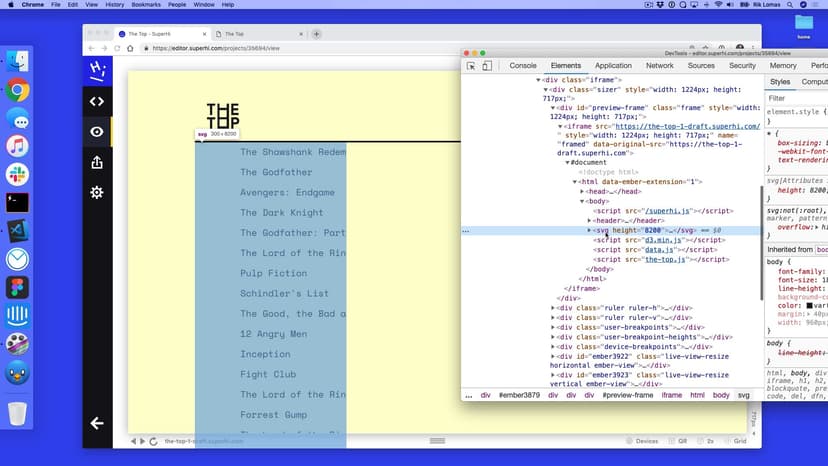Image resolution: width=828 pixels, height=466 pixels.
Task: Toggle the Grid option in preview bottom bar
Action: 738,441
